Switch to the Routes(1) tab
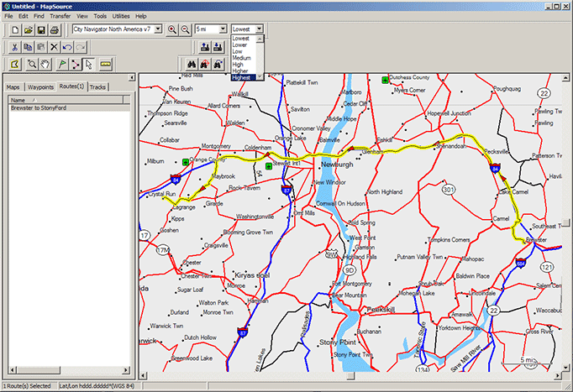Viewport: 573px width, 392px height. 71,86
